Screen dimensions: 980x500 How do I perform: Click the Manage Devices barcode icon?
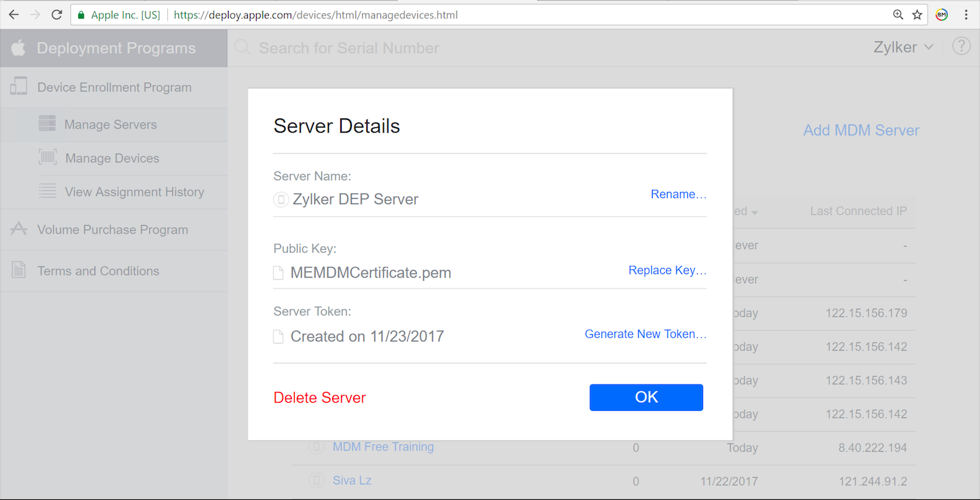point(48,158)
